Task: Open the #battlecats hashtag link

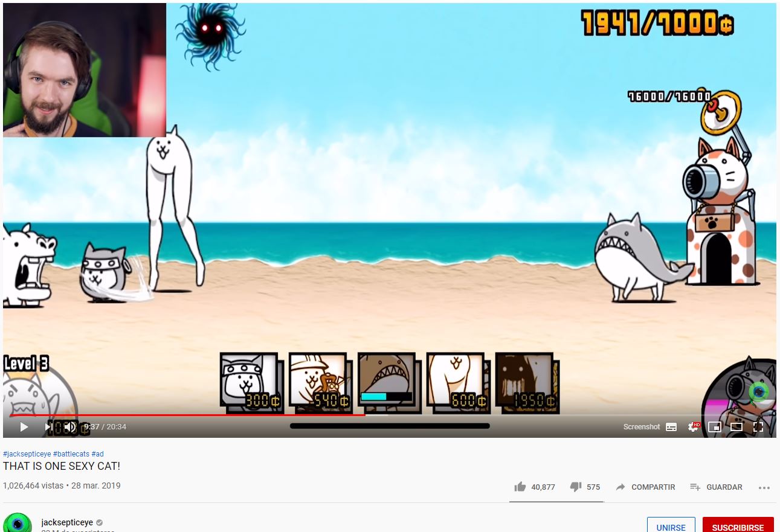Action: click(71, 454)
